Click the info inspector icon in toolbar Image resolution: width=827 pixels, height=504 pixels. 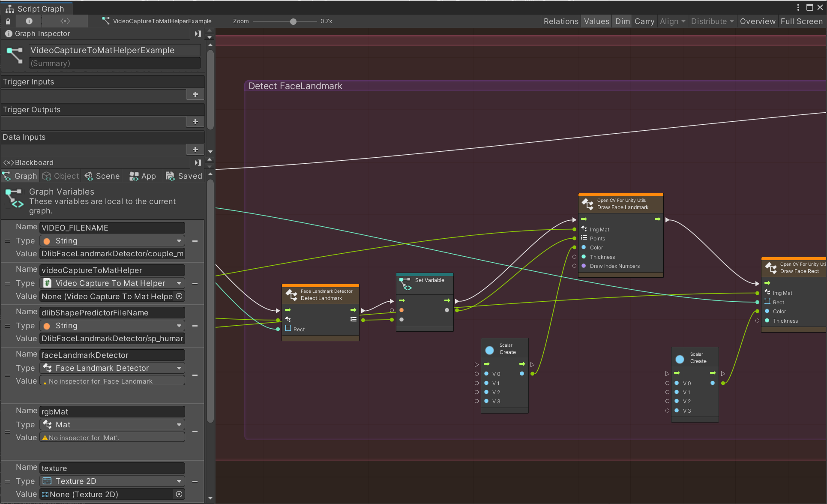pos(29,21)
